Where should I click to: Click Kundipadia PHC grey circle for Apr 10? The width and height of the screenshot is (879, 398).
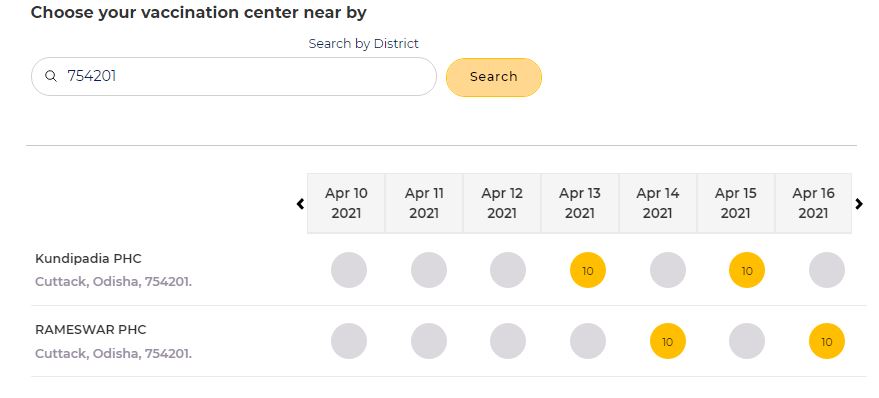[x=349, y=270]
